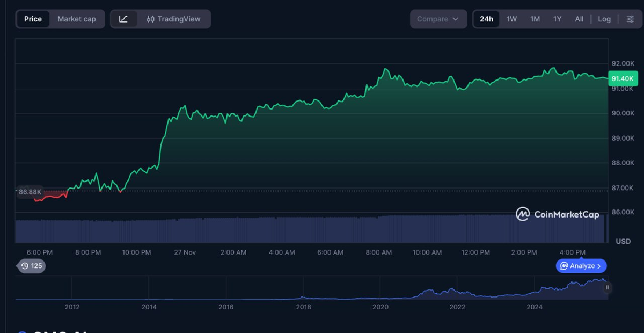The width and height of the screenshot is (644, 333).
Task: Select the 24h time range tab
Action: coord(486,19)
